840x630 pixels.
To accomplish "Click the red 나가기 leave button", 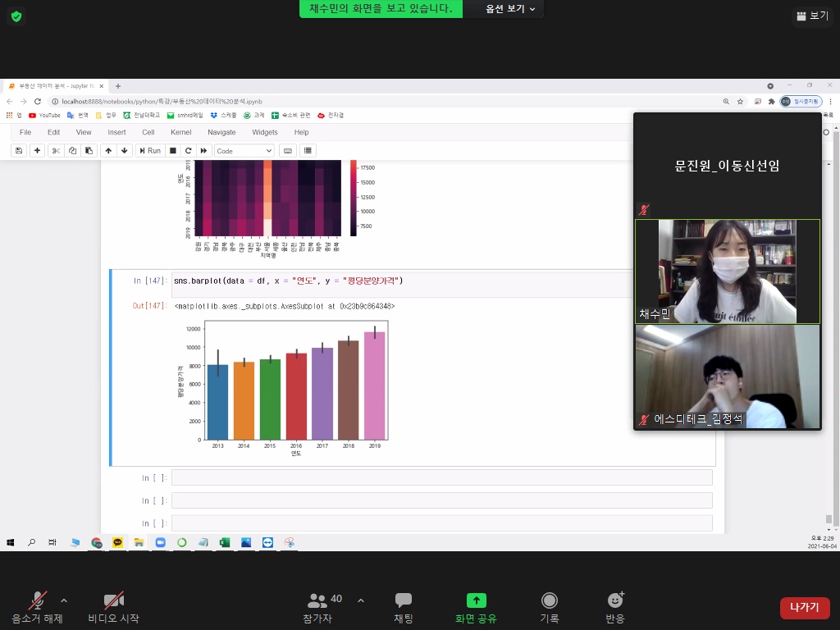I will (805, 608).
